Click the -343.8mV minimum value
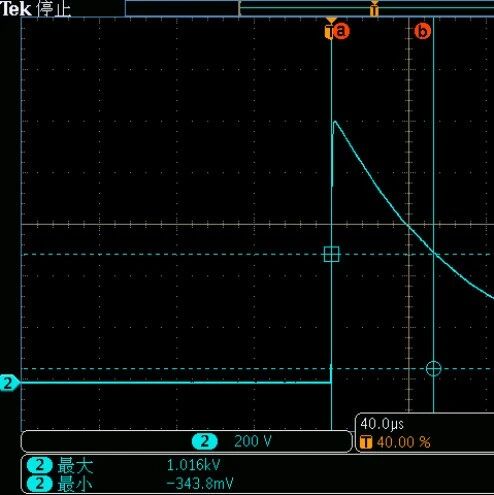Viewport: 494px width, 495px height. point(199,483)
